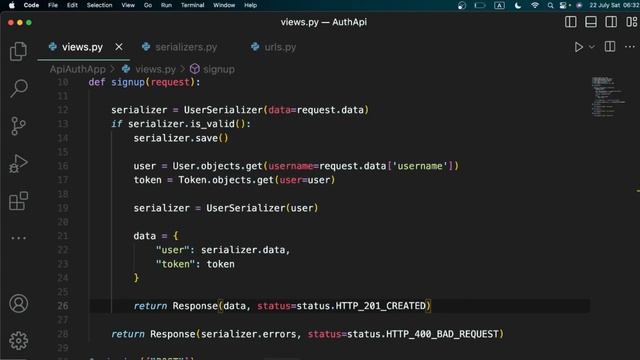Viewport: 640px width, 360px height.
Task: Click HTTP_400_BAD_REQUEST status constant
Action: pos(442,334)
